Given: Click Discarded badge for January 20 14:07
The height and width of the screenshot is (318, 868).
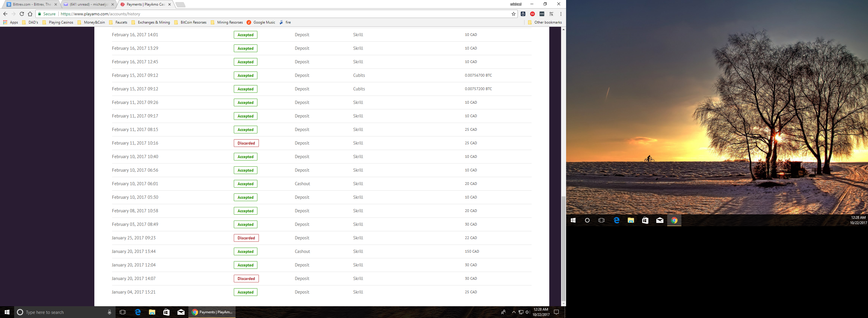Looking at the screenshot, I should point(246,279).
